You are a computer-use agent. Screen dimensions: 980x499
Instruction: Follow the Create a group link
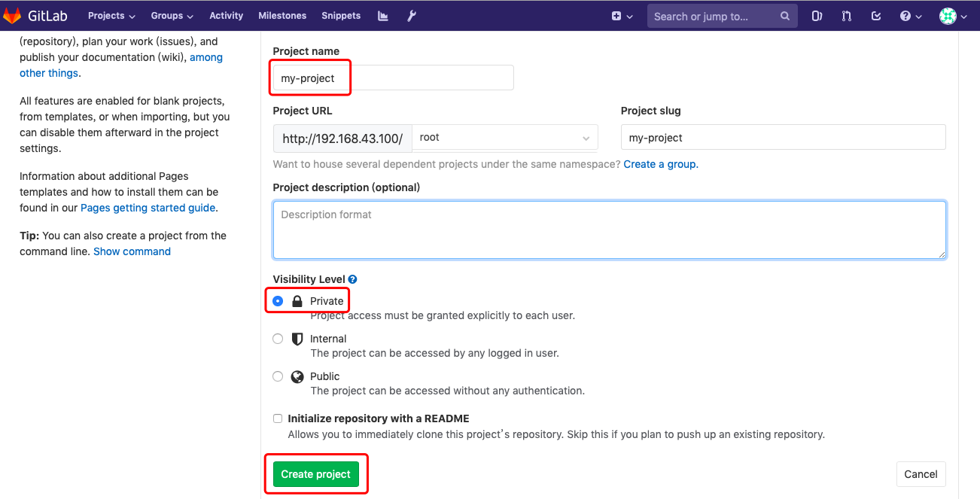coord(660,164)
